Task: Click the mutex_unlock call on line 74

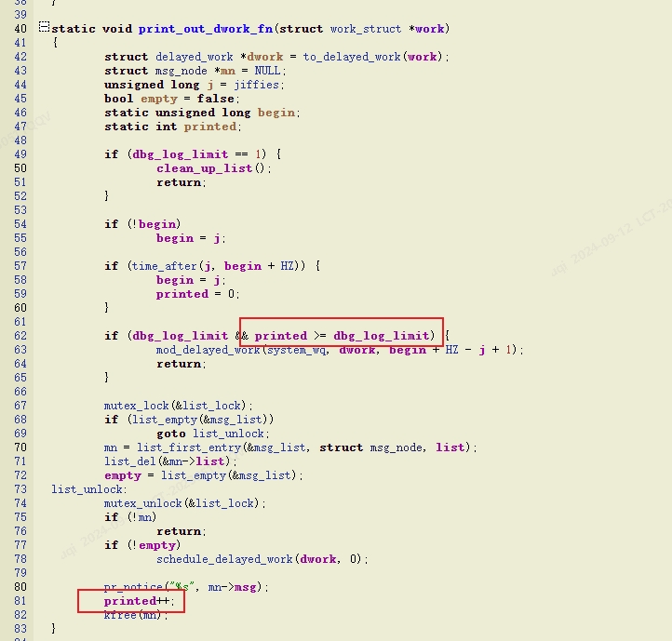Action: point(143,503)
